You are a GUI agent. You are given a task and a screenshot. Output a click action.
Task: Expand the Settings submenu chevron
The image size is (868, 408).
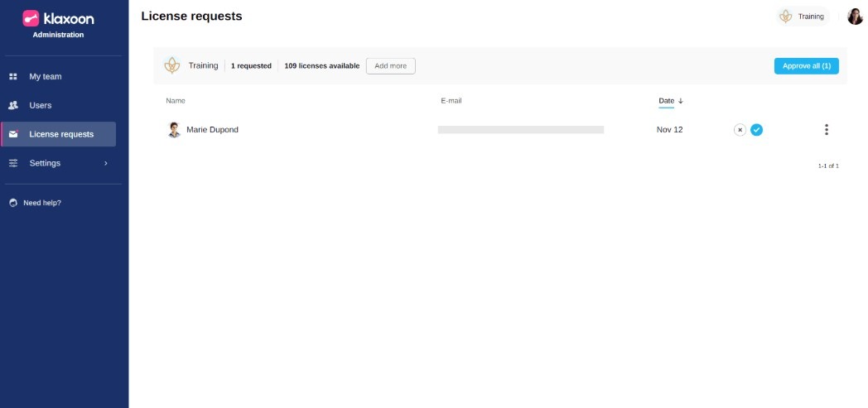(x=105, y=163)
